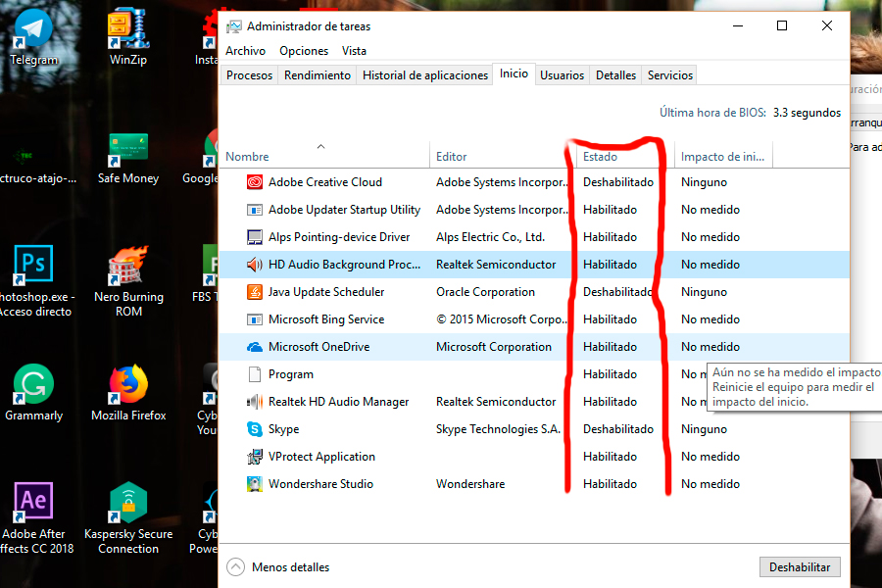882x588 pixels.
Task: Select the Skype entry's icon in the startup list
Action: click(255, 428)
